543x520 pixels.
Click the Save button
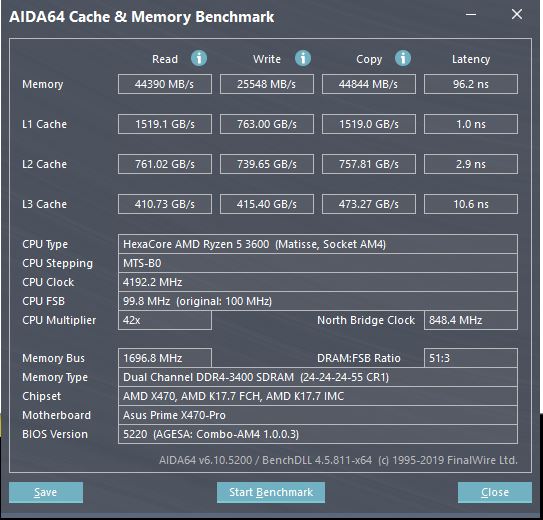tap(46, 492)
